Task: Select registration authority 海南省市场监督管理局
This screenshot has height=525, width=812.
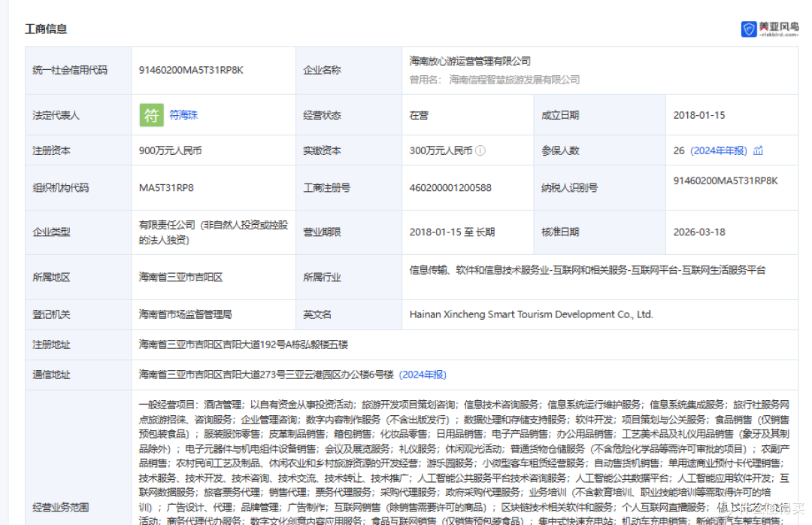Action: pyautogui.click(x=186, y=314)
